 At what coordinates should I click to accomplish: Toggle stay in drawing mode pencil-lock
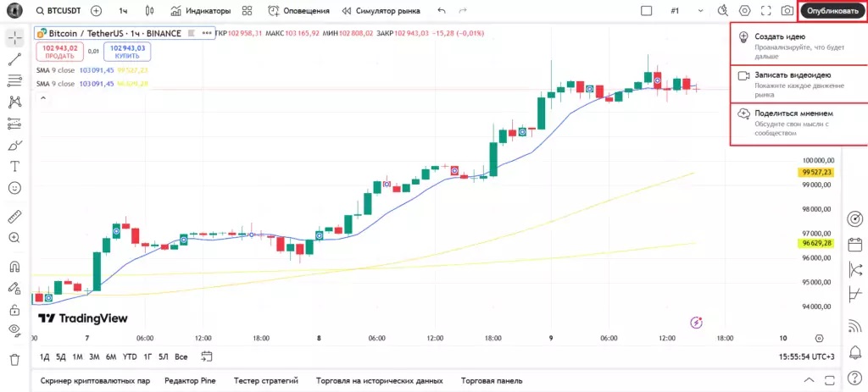click(15, 288)
